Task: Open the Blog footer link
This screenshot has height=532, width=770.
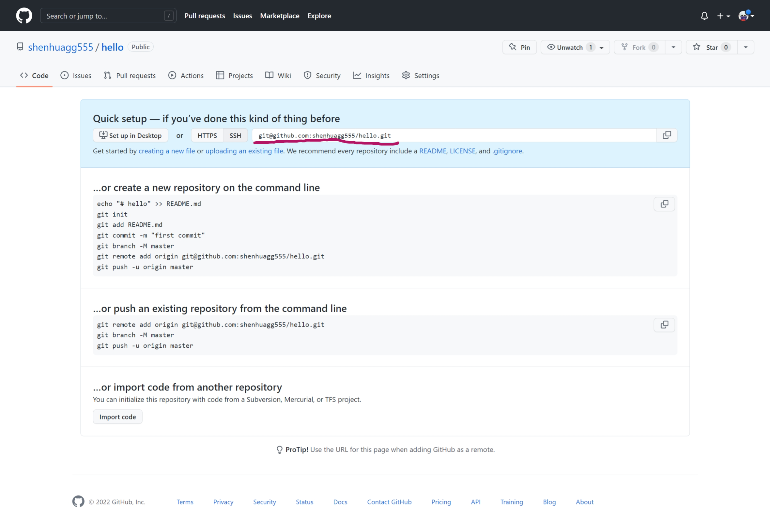Action: [x=549, y=502]
